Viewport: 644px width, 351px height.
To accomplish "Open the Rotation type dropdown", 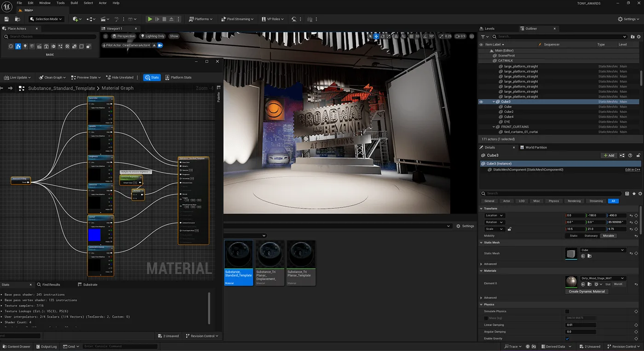I will click(x=495, y=222).
